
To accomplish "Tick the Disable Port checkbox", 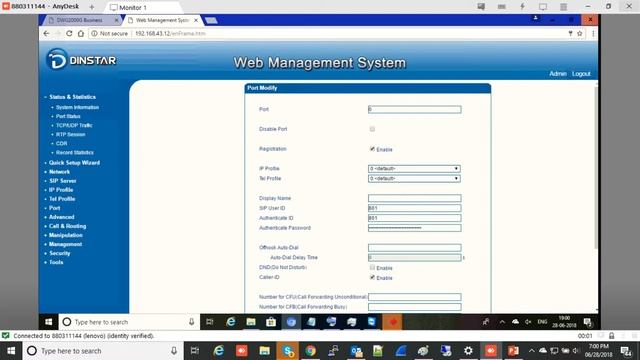I will tap(372, 129).
